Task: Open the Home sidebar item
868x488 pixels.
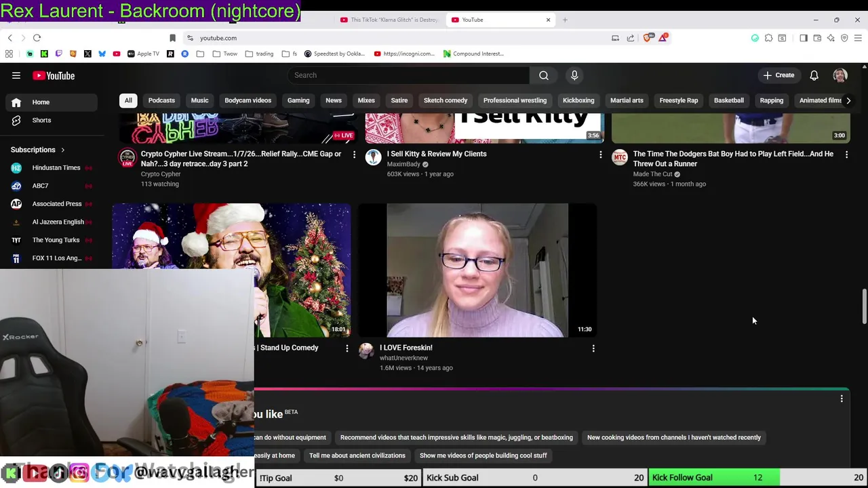Action: 52,102
